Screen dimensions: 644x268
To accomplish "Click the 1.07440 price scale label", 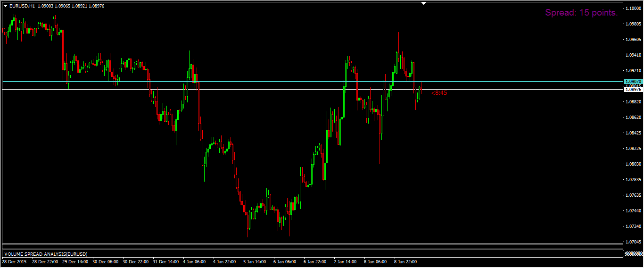I will click(634, 210).
